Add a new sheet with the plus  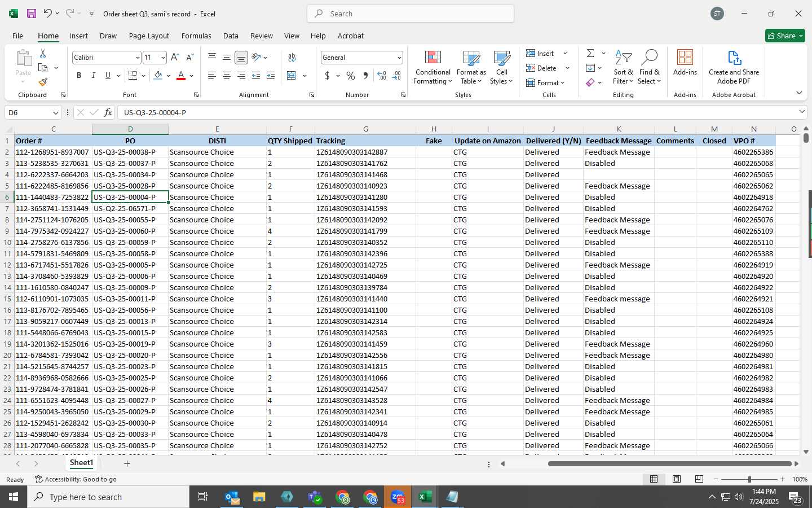click(x=127, y=463)
